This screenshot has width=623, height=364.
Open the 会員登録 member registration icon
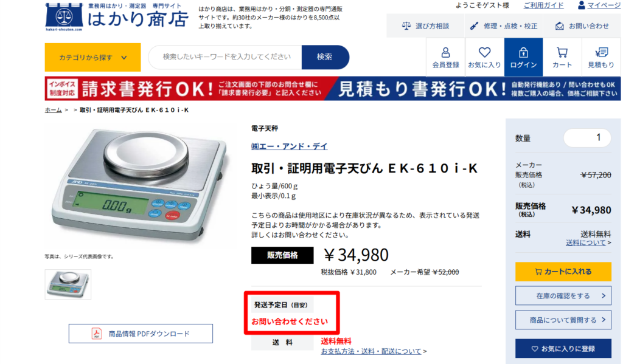click(x=445, y=57)
